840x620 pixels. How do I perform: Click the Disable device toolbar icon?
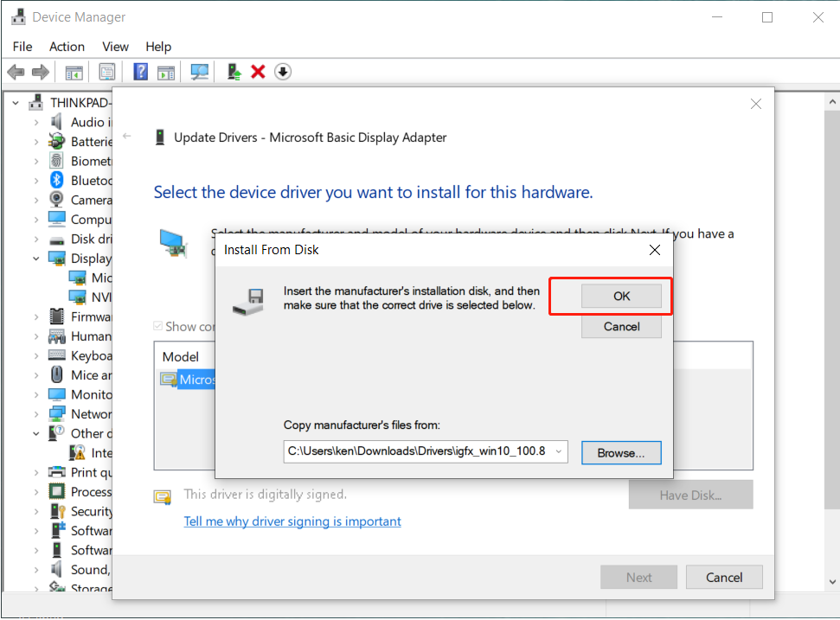(283, 71)
